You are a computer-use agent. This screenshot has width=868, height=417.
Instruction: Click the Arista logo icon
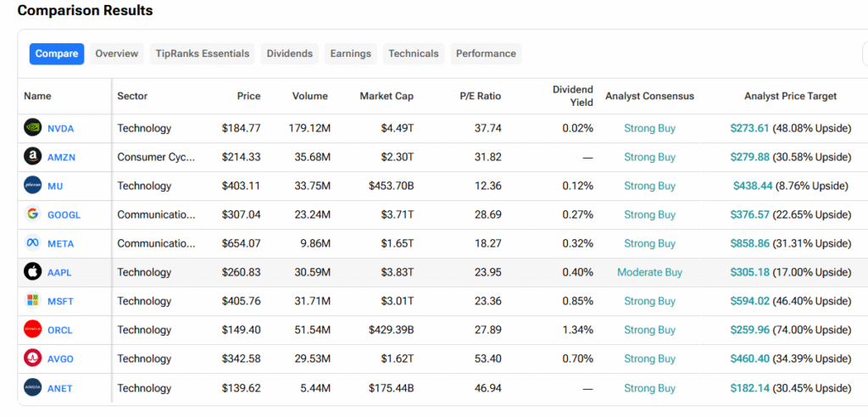(33, 387)
